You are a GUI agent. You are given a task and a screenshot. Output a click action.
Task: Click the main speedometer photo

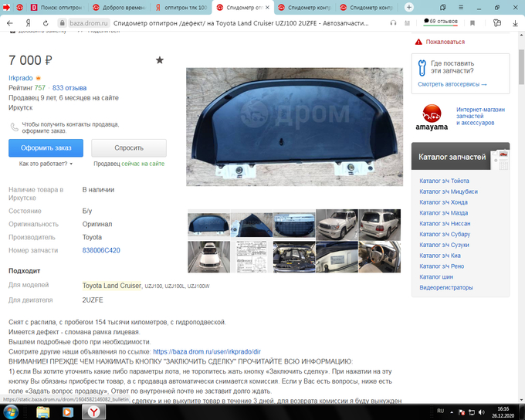(294, 127)
